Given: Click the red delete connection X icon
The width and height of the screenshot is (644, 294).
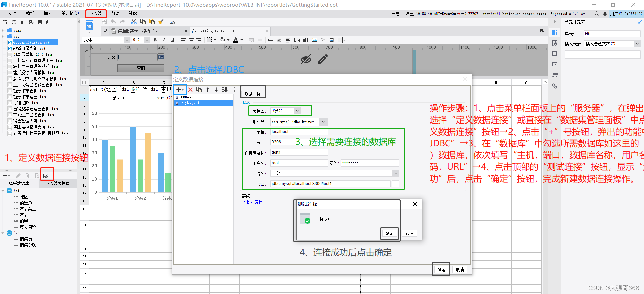Looking at the screenshot, I should pos(190,90).
